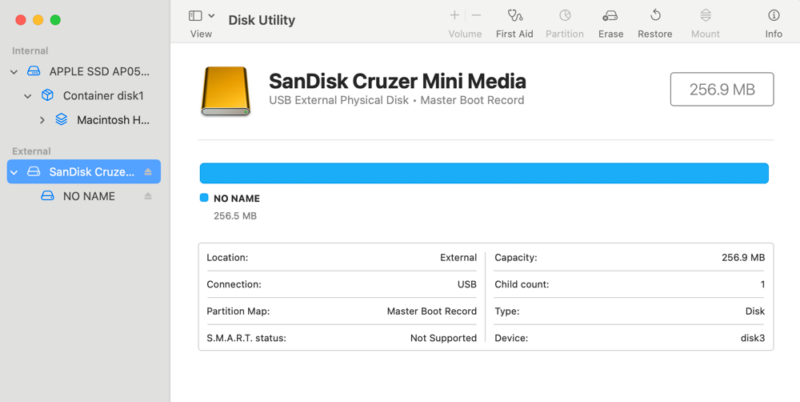Run First Aid stethoscope tool
Screen dimensions: 800x402
pos(514,15)
